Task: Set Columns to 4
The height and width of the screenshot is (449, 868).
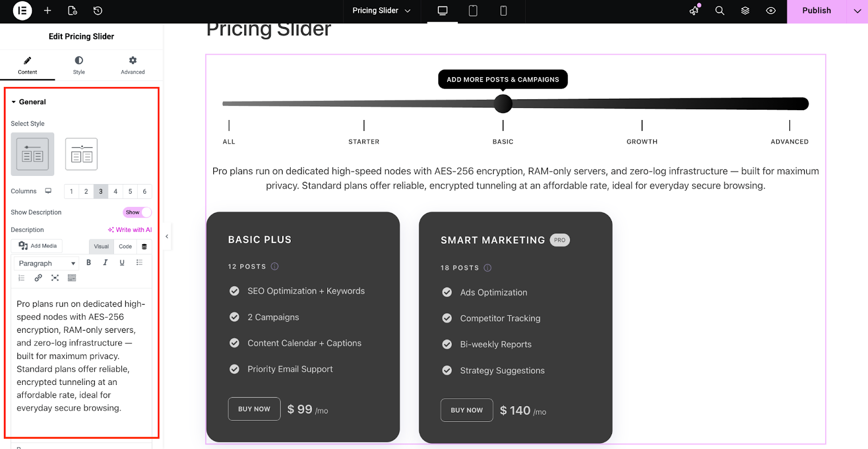Action: coord(115,191)
